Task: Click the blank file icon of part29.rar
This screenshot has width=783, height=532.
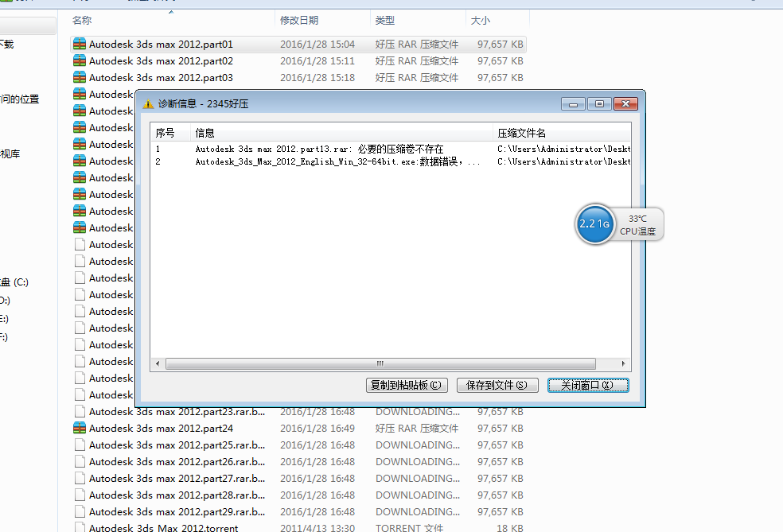Action: click(80, 511)
